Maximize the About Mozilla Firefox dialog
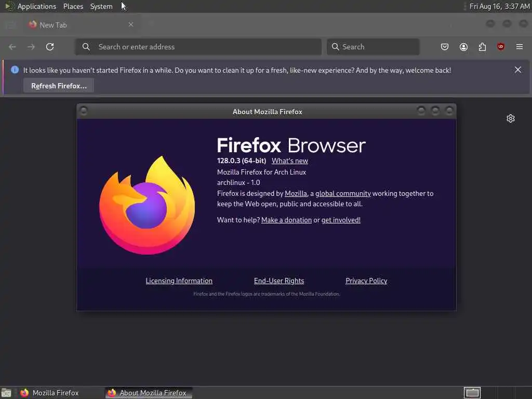The height and width of the screenshot is (399, 532). [435, 111]
